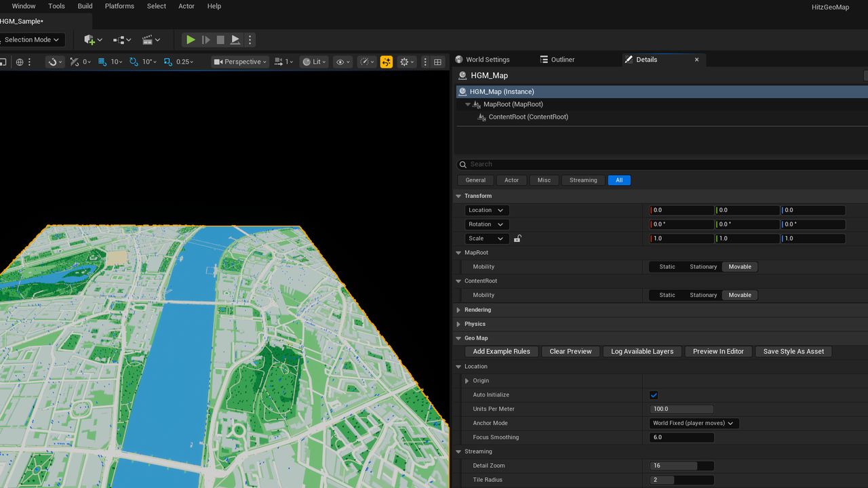Expand the Physics section
Screen dimensions: 868x488
(x=459, y=324)
